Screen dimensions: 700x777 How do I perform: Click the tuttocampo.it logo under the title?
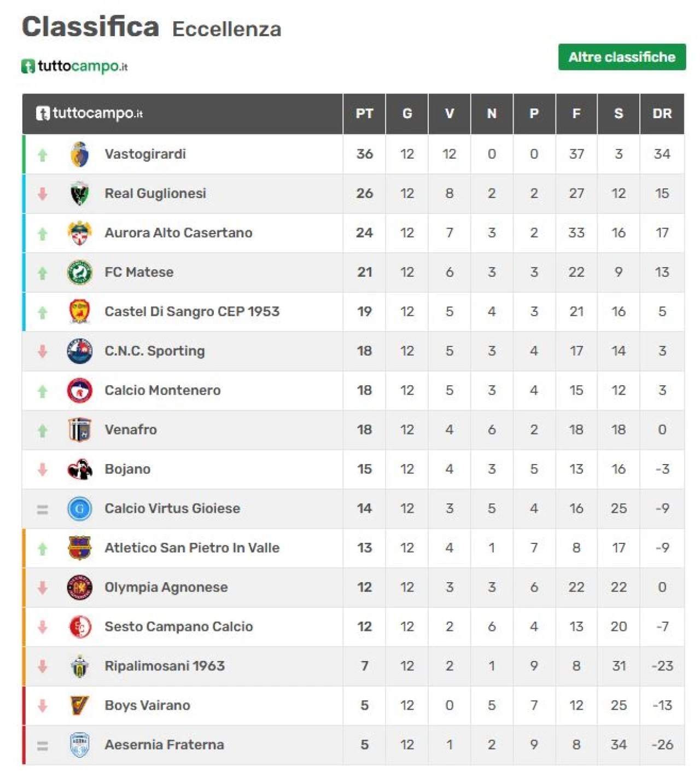click(x=75, y=66)
